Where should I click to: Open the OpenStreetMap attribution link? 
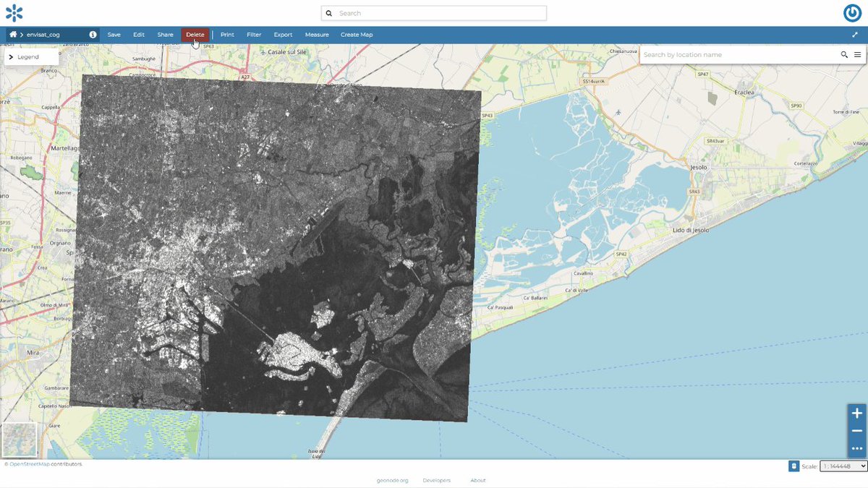click(29, 464)
